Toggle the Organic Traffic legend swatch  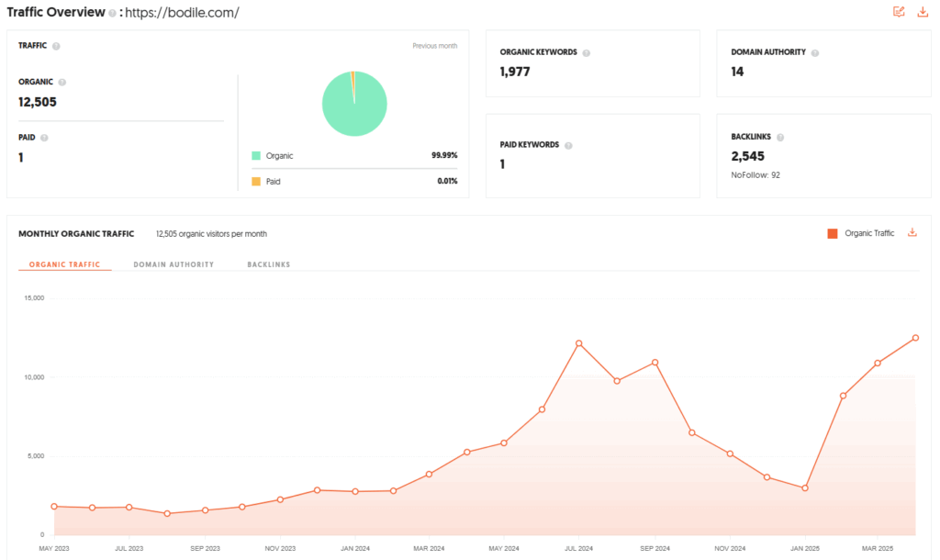832,234
